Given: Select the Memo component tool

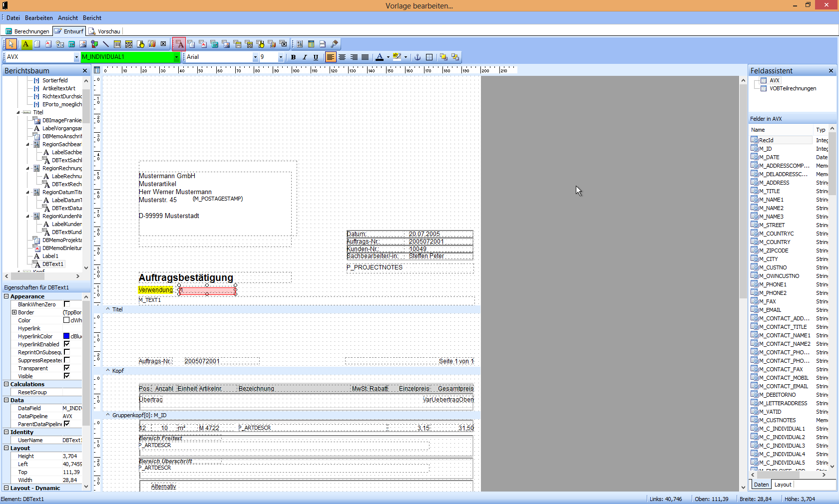Looking at the screenshot, I should click(x=37, y=44).
